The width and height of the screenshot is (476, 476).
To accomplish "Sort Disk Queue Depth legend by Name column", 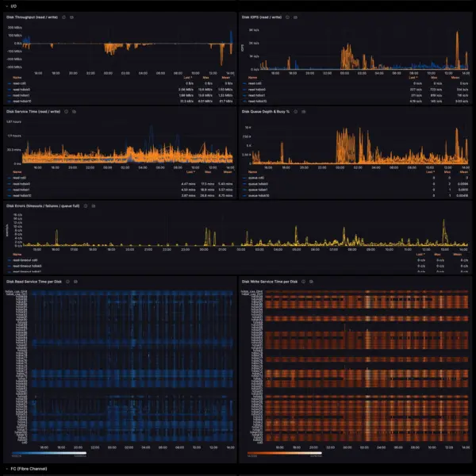I will (x=252, y=172).
